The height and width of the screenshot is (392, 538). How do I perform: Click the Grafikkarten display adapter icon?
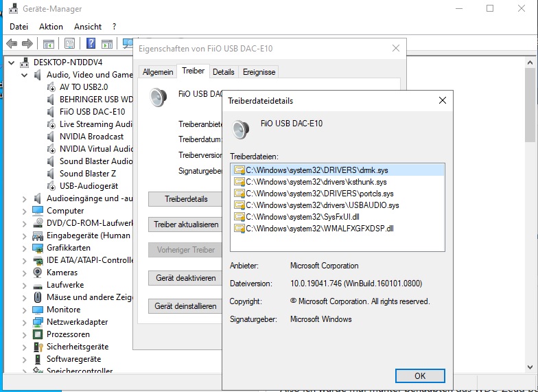click(x=38, y=247)
